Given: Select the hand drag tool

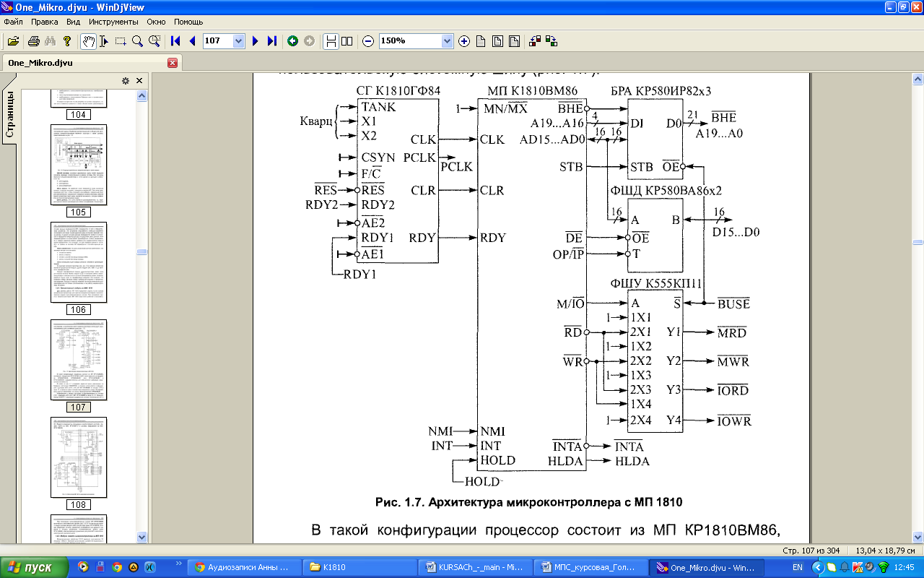Looking at the screenshot, I should 88,41.
